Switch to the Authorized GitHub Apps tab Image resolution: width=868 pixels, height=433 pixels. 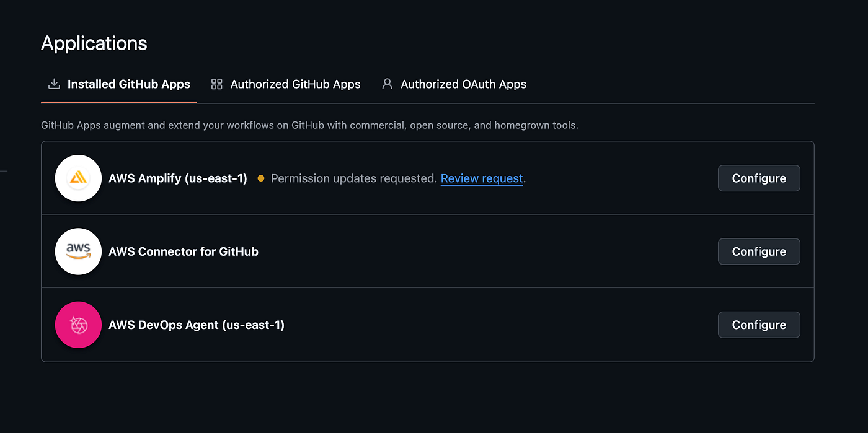tap(286, 84)
